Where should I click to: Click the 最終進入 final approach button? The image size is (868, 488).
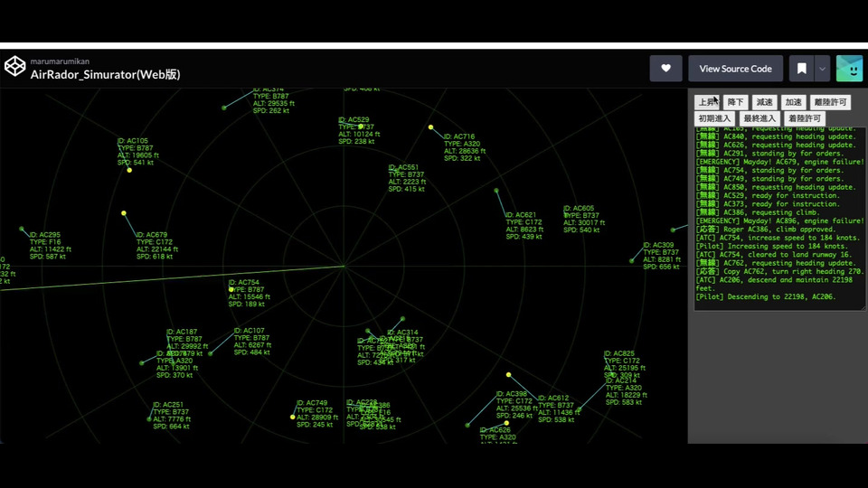coord(759,118)
